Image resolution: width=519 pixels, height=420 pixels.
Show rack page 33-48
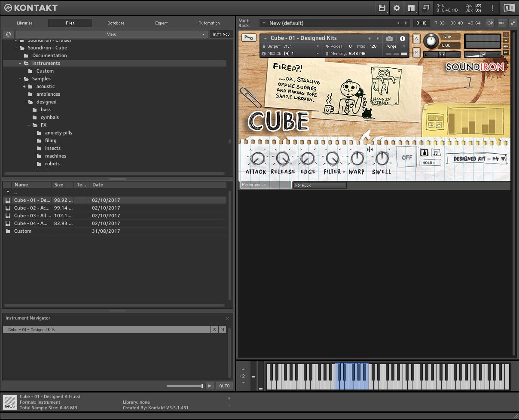coord(456,23)
